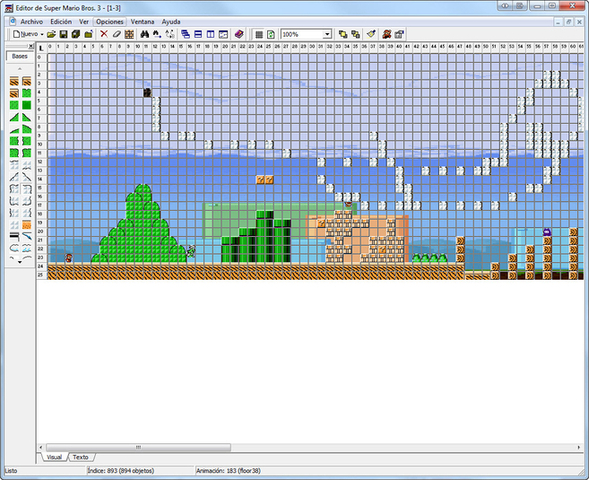
Task: Open the Ver menu
Action: (x=84, y=22)
